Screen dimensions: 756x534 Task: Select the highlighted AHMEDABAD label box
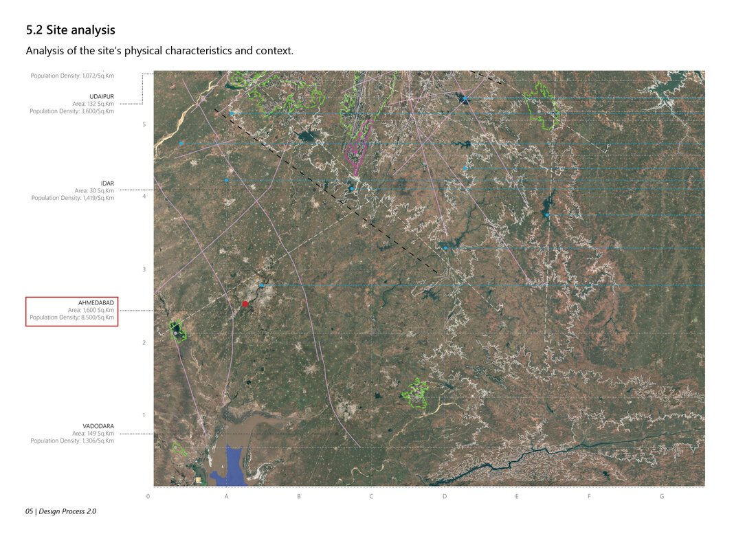72,312
